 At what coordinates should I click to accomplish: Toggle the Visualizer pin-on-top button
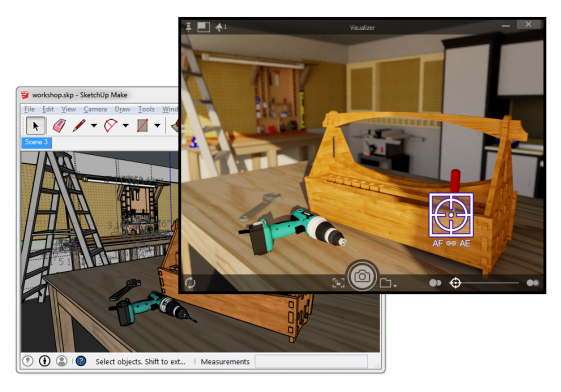pyautogui.click(x=189, y=26)
